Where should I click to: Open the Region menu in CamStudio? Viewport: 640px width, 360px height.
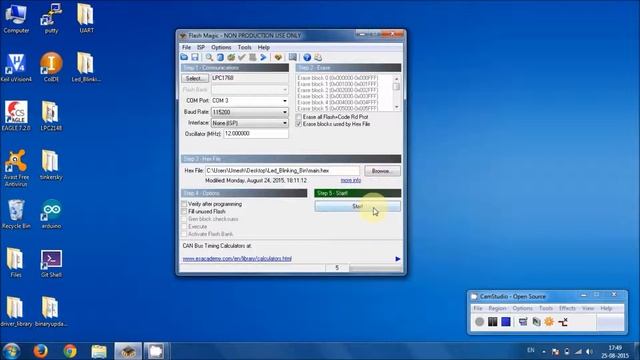(x=497, y=309)
